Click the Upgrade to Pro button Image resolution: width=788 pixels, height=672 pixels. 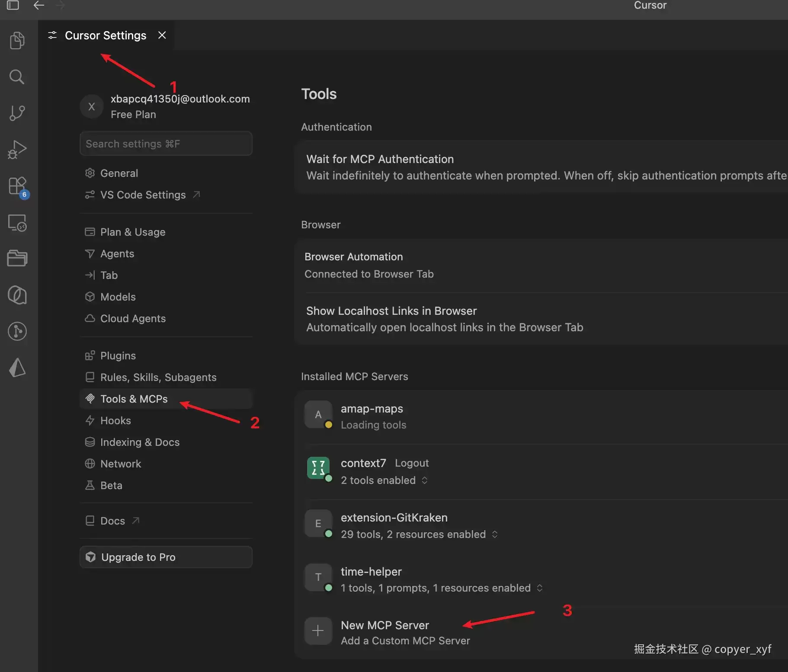coord(166,557)
